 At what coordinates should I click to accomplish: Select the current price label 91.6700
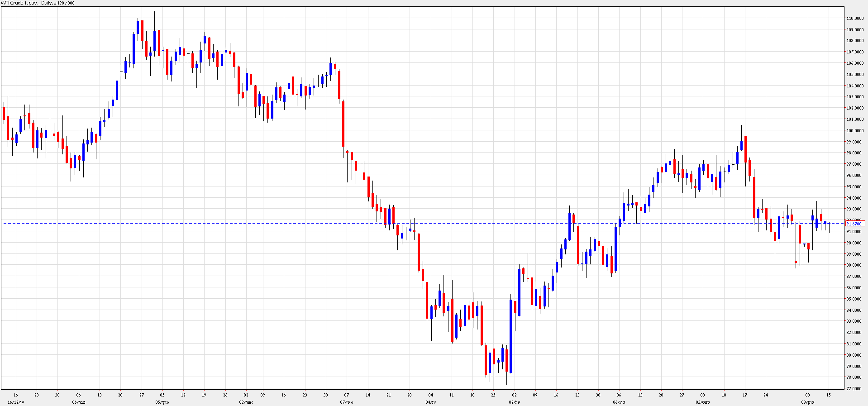[x=854, y=224]
